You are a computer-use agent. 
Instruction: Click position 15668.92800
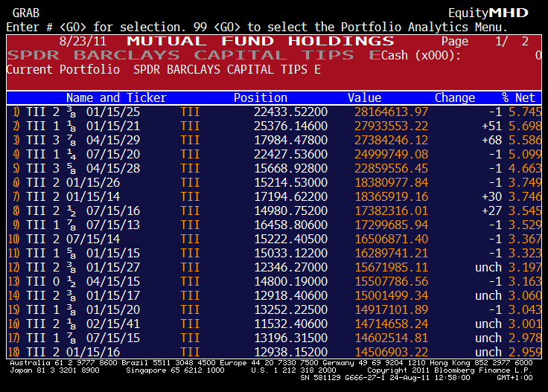pos(291,169)
